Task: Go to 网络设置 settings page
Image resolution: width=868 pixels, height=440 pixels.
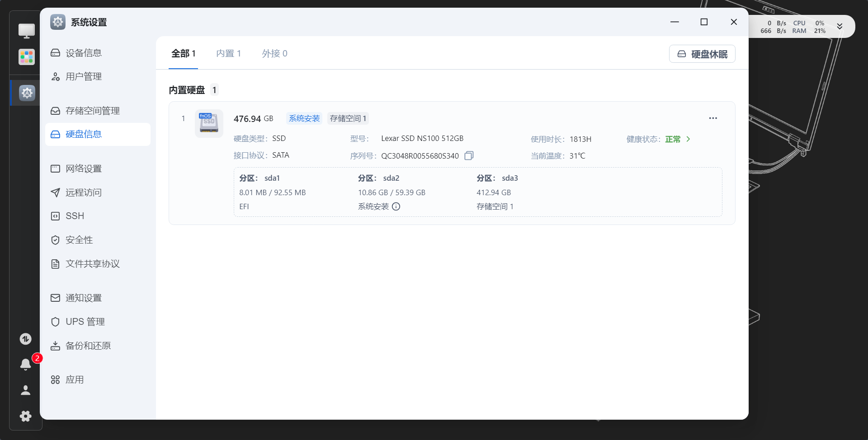Action: pos(84,169)
